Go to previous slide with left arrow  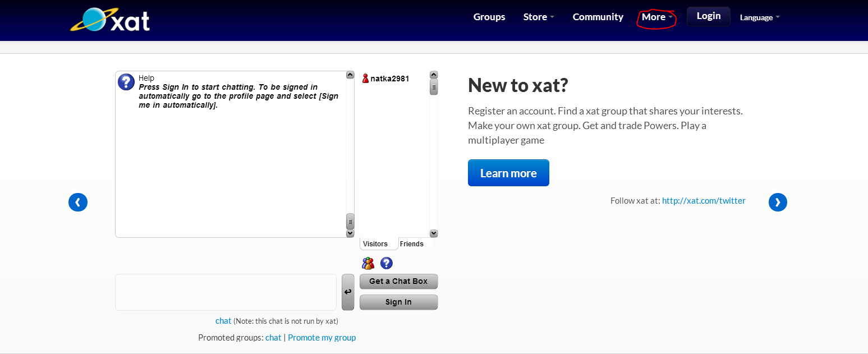(78, 202)
